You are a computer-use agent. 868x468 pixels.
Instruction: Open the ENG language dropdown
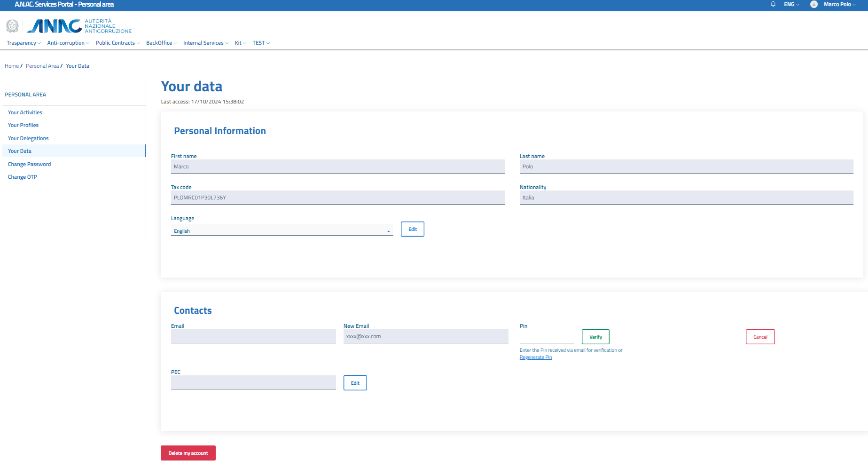(791, 4)
